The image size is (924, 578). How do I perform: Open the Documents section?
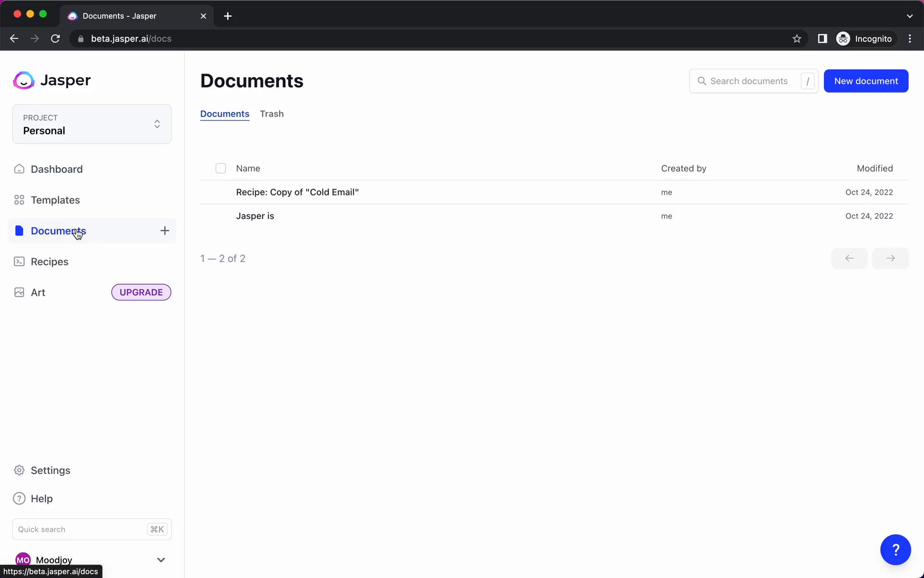click(59, 230)
